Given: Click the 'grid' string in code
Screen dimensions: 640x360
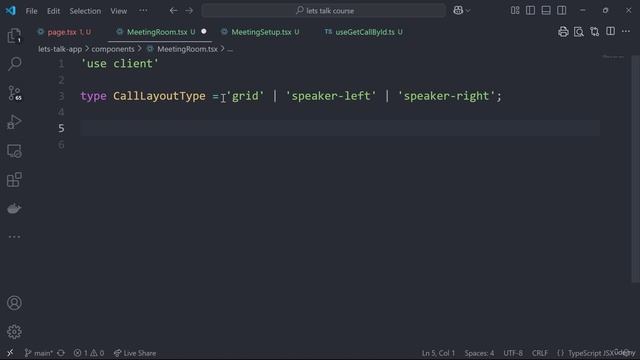Looking at the screenshot, I should coord(245,96).
